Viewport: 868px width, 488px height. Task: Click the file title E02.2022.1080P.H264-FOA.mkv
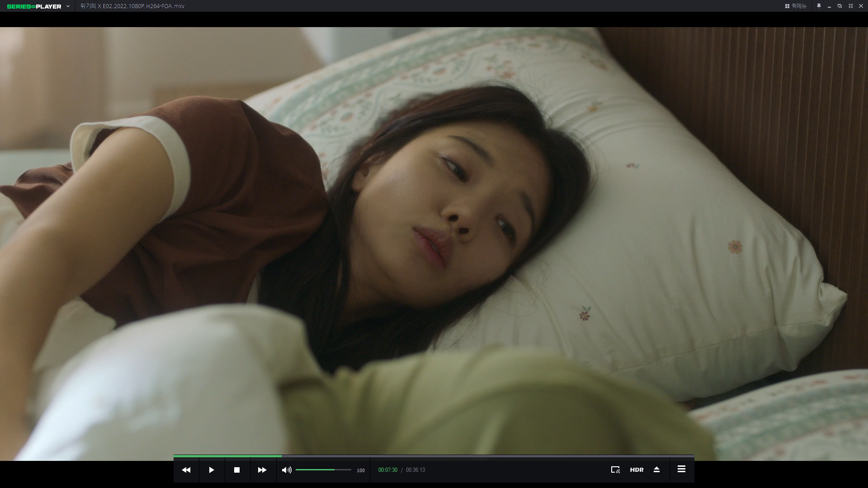coord(143,6)
